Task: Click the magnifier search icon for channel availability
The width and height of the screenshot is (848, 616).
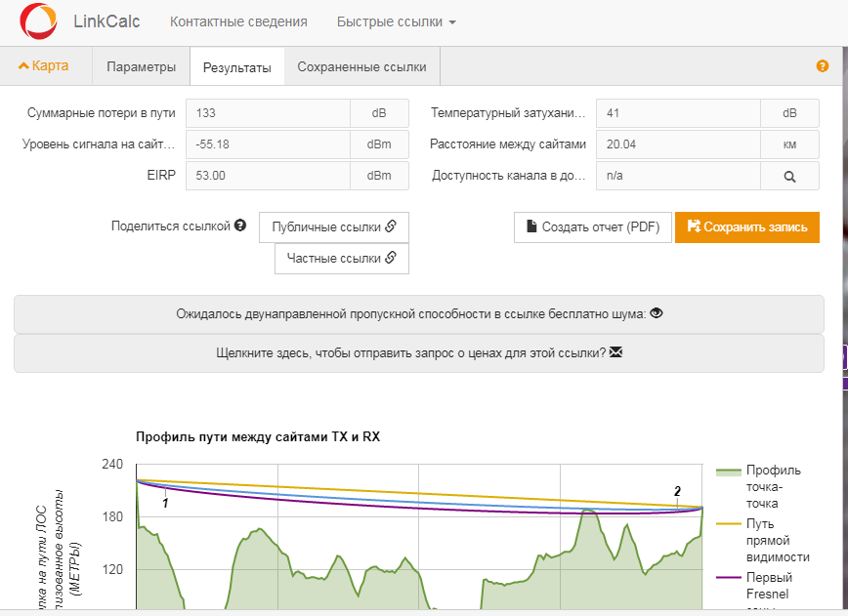Action: tap(789, 177)
